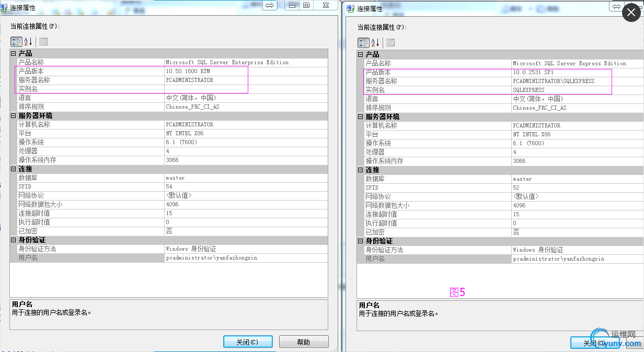Collapse 服务器环境 category in Express Edition window

(x=361, y=116)
